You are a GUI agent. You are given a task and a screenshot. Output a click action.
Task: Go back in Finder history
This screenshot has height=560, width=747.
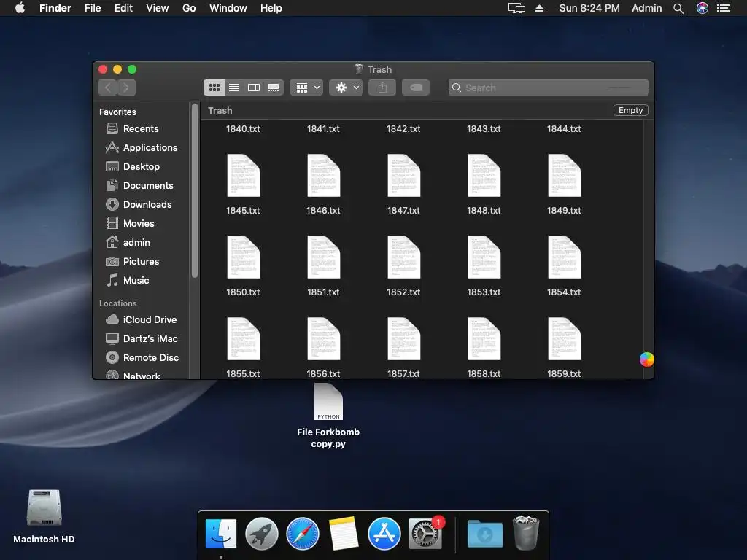point(108,87)
